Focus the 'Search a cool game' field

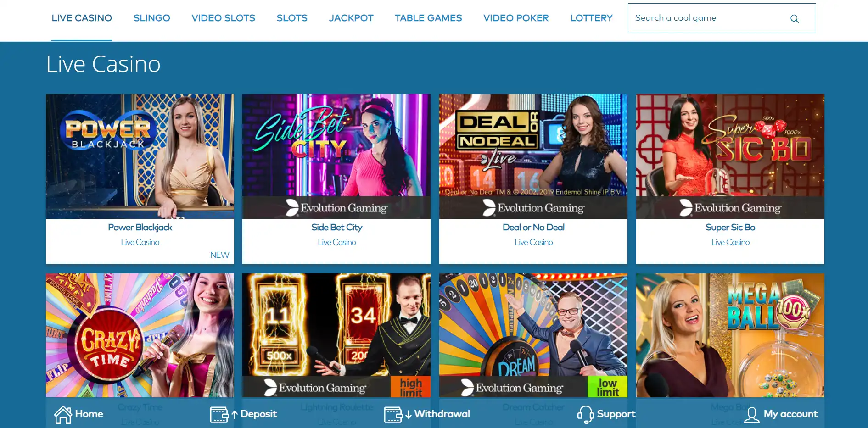(x=722, y=18)
